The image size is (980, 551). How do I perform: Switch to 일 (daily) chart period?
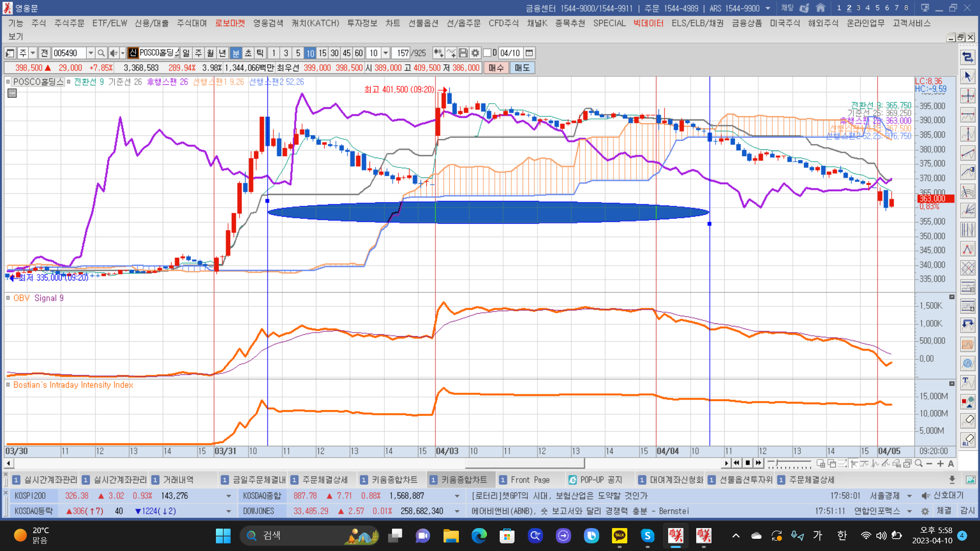click(x=186, y=53)
